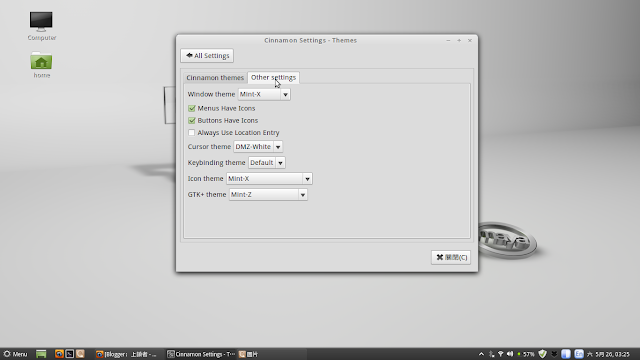The width and height of the screenshot is (640, 360).
Task: Click the upward arrow tray icon
Action: [x=481, y=354]
